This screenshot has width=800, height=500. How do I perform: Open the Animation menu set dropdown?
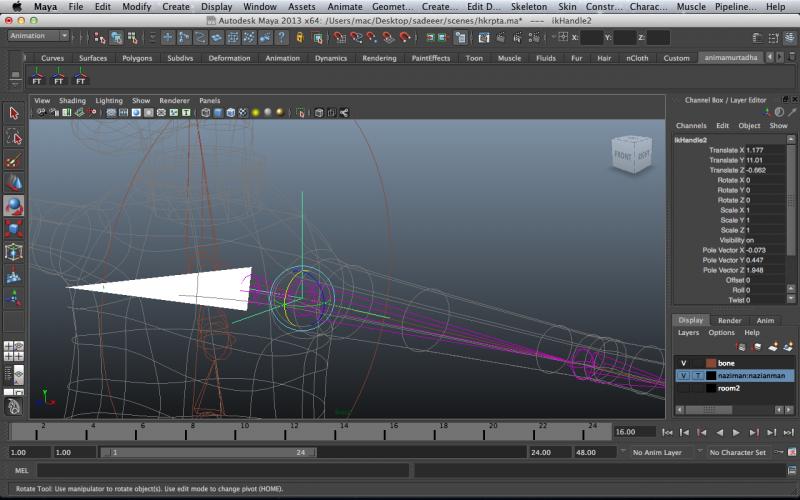(x=38, y=36)
